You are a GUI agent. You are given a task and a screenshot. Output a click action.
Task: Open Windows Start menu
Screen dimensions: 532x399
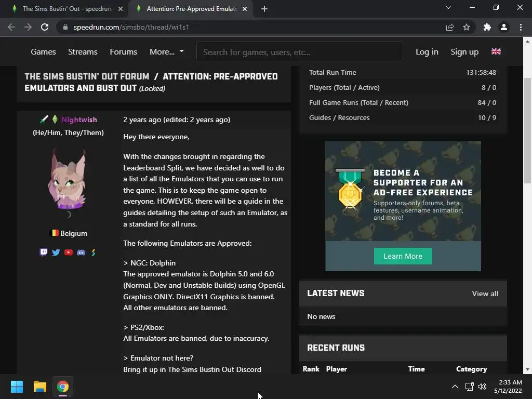tap(17, 387)
